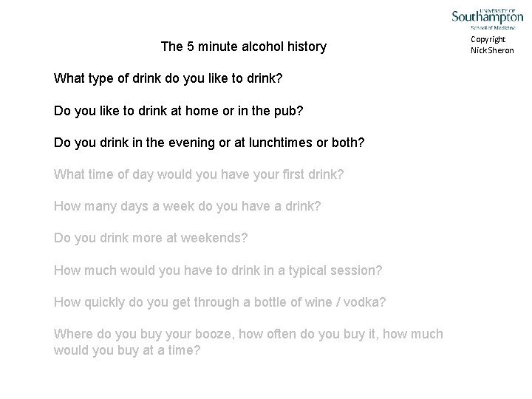
Task: Click the School of Medicine subtitle
Action: [493, 26]
